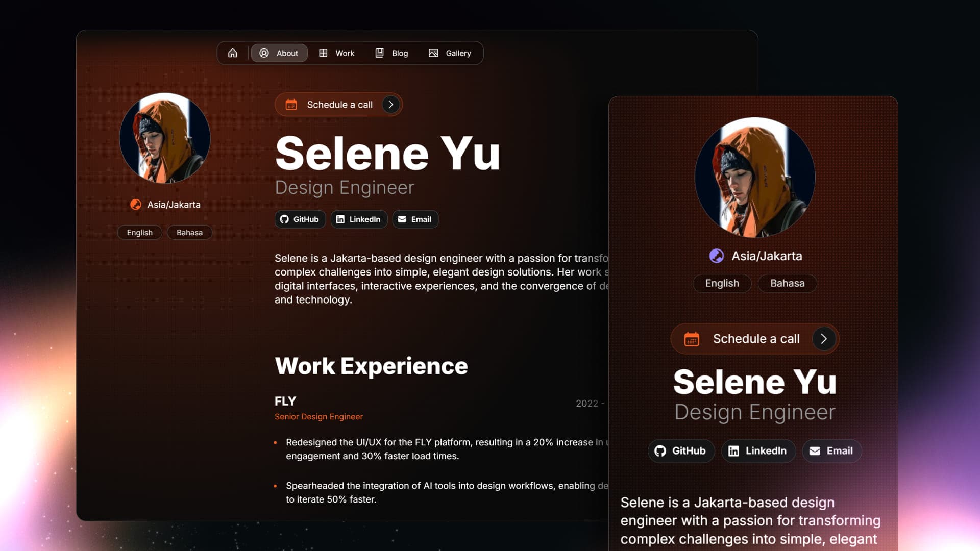Click the calendar icon in desktop Schedule a call
The height and width of the screenshot is (551, 980).
point(291,105)
